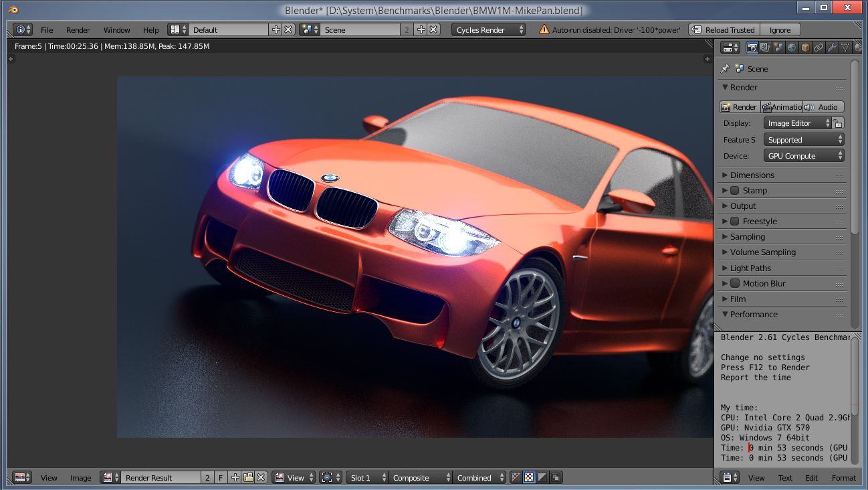This screenshot has height=490, width=868.
Task: Click the image users count 2 button
Action: (x=207, y=477)
